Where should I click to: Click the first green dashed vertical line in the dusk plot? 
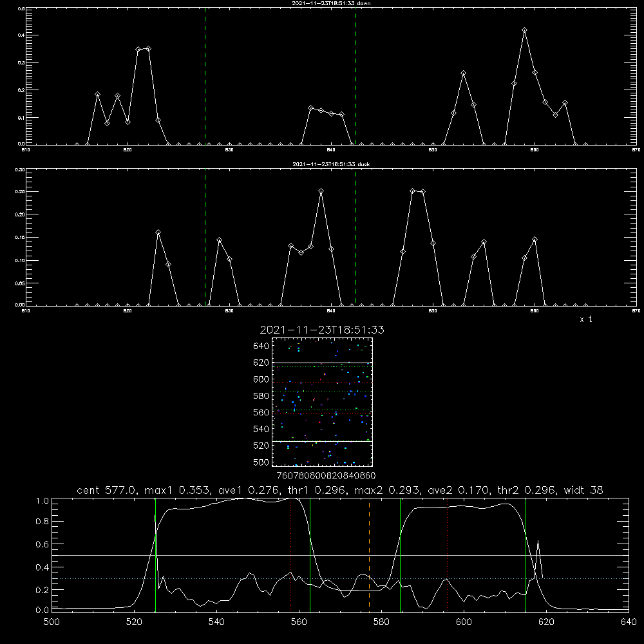coord(205,237)
